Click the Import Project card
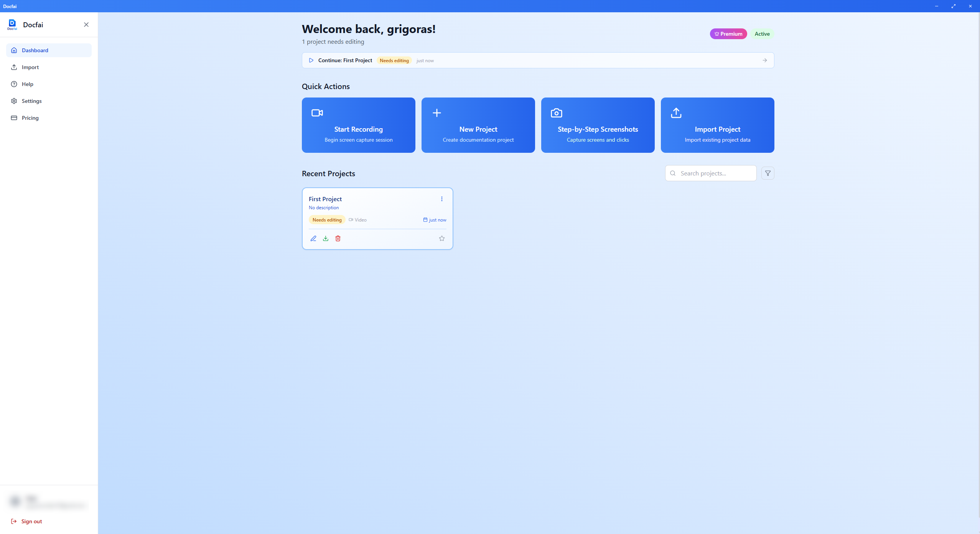The width and height of the screenshot is (980, 534). tap(717, 125)
